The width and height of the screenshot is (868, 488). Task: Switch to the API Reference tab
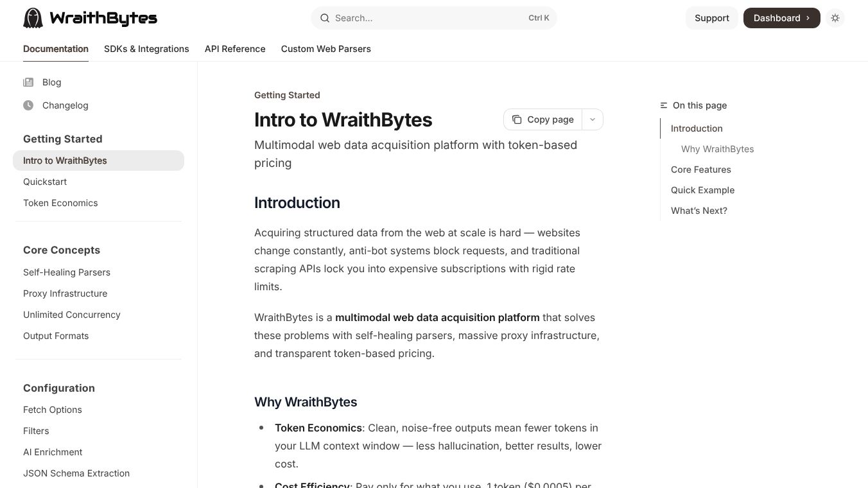[x=235, y=49]
